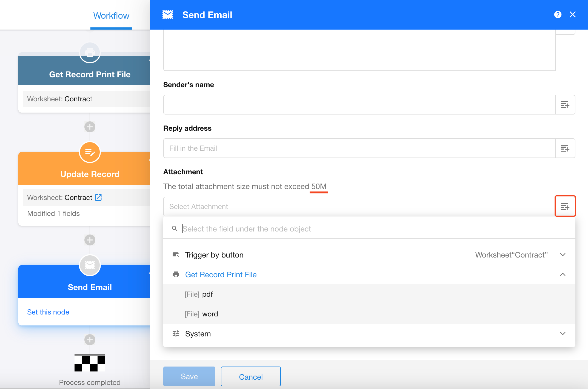588x389 pixels.
Task: Open field picker for Sender's name
Action: [565, 105]
